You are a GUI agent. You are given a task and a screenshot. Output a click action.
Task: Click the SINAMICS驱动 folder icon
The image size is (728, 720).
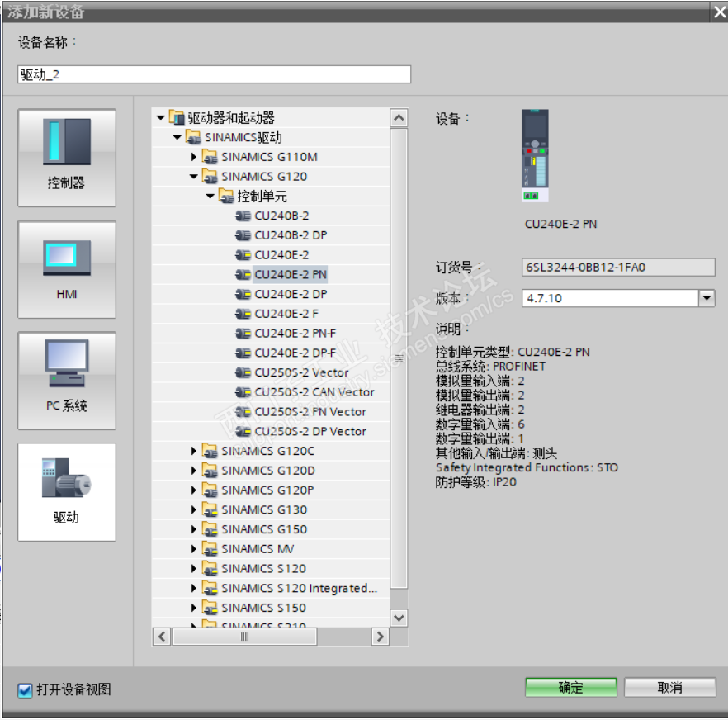193,138
